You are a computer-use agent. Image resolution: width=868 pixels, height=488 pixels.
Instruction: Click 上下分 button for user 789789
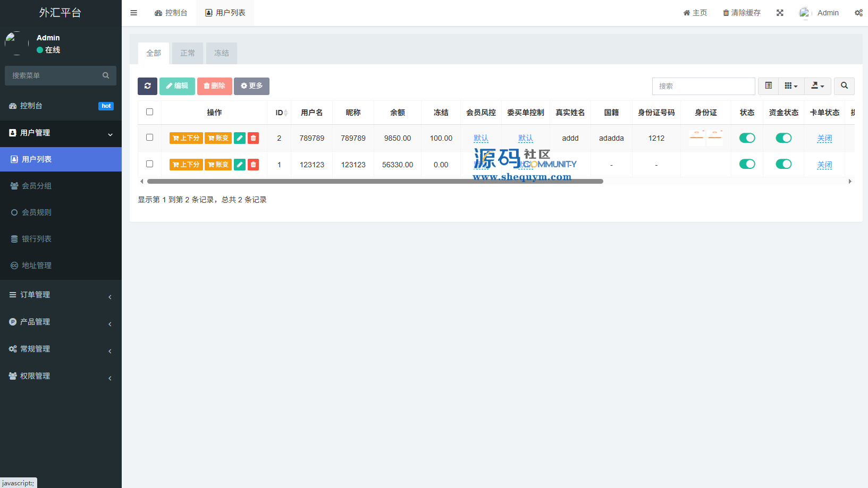[186, 138]
